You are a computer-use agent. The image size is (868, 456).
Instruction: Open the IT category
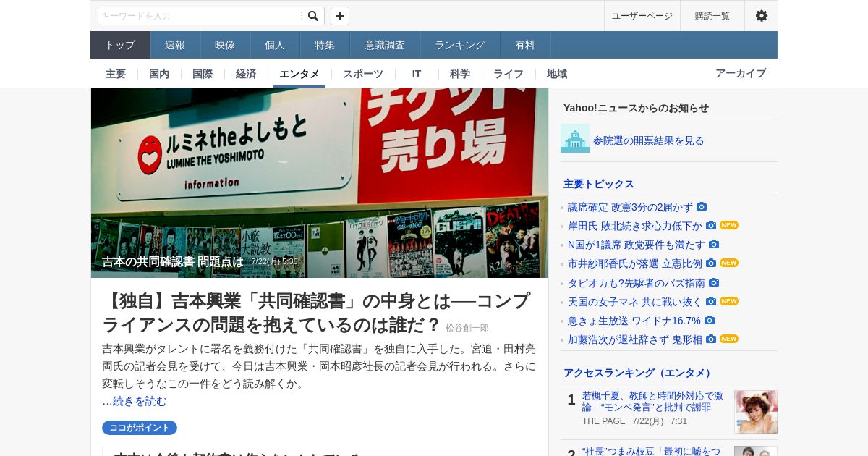[x=417, y=74]
